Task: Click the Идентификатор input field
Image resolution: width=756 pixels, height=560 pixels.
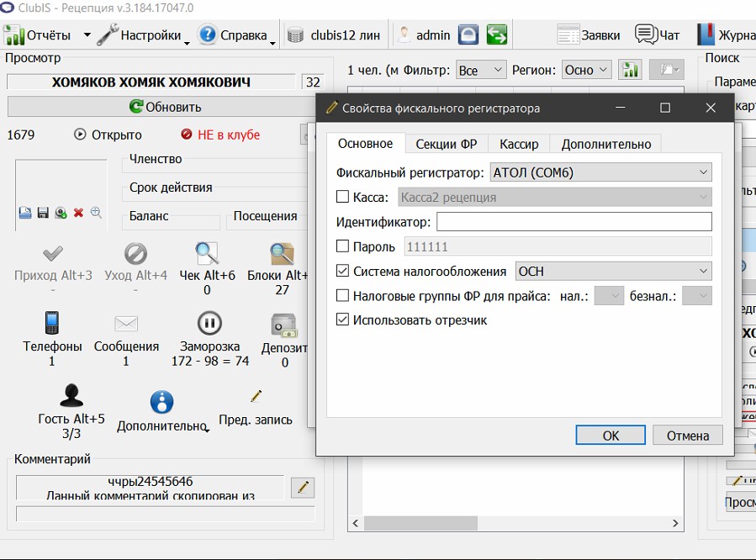Action: click(574, 222)
